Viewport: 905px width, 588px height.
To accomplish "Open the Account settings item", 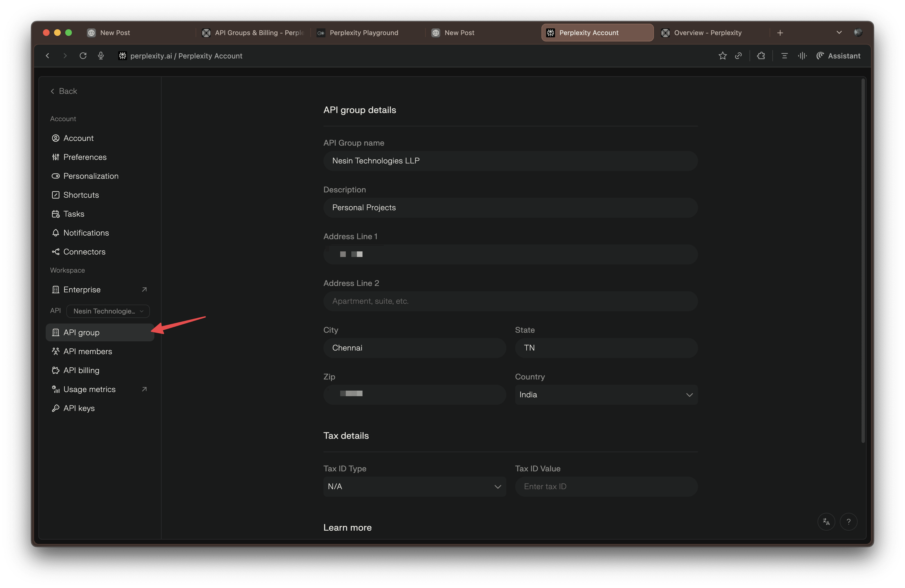I will 100,138.
